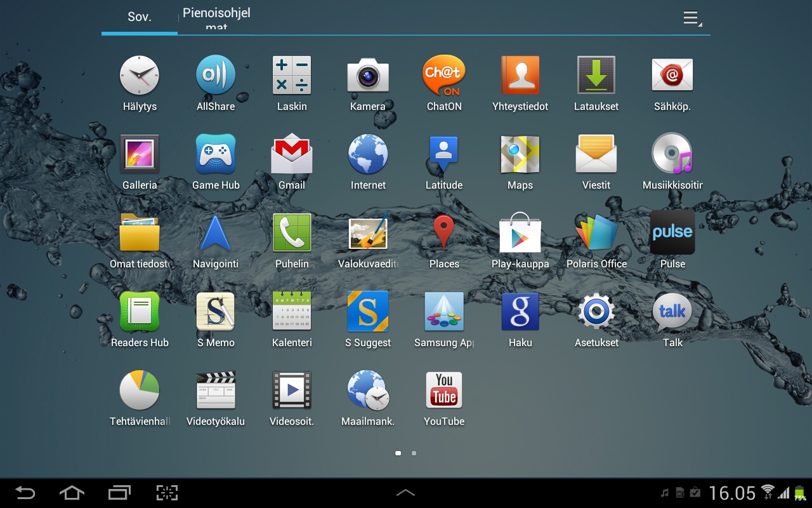The height and width of the screenshot is (508, 812).
Task: Open Gmail
Action: click(x=292, y=154)
